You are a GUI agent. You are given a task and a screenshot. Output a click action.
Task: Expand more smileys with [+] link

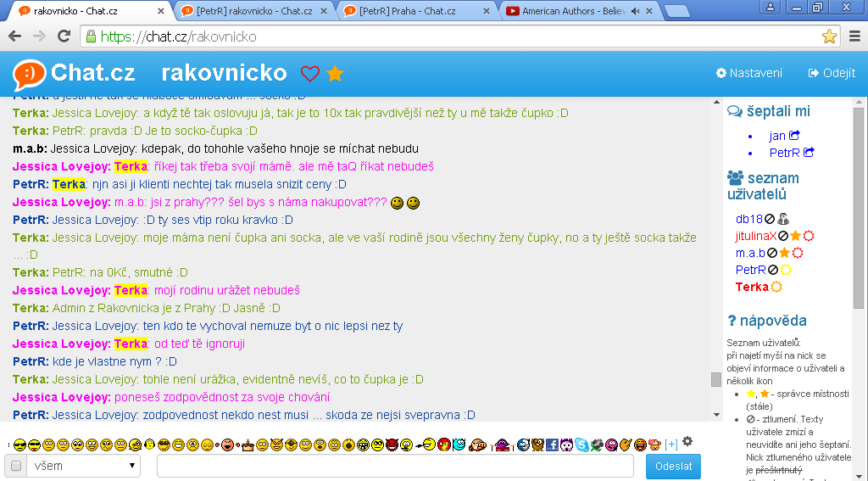coord(671,445)
